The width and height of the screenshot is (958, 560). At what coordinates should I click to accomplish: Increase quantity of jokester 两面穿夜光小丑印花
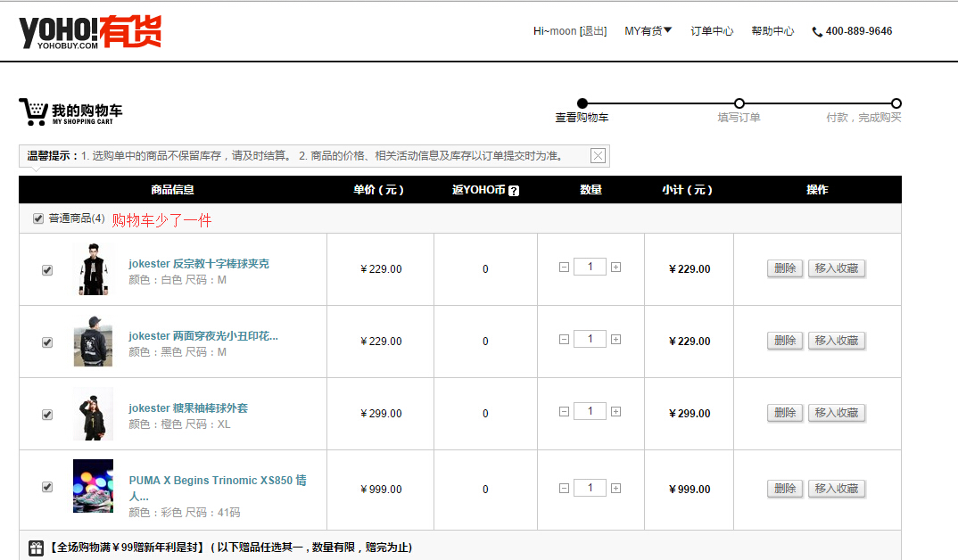[615, 339]
